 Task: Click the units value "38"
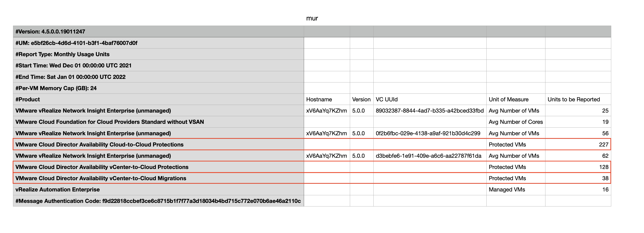[x=578, y=178]
